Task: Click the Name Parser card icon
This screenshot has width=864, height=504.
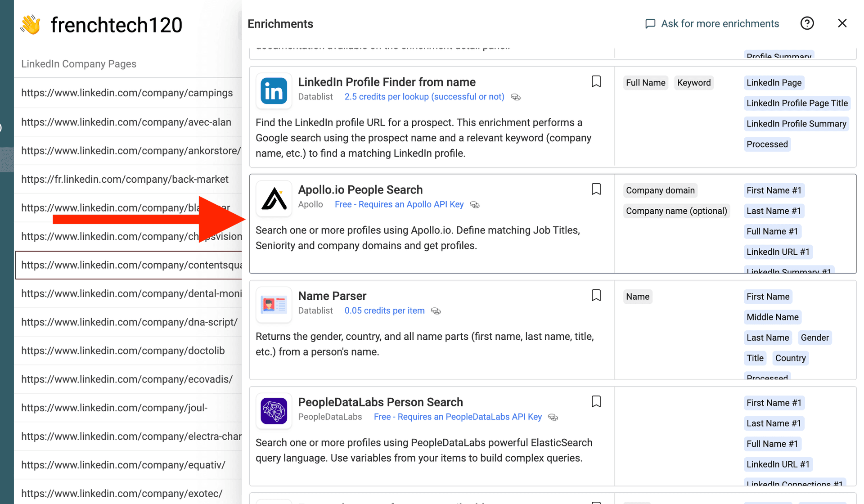Action: click(274, 305)
